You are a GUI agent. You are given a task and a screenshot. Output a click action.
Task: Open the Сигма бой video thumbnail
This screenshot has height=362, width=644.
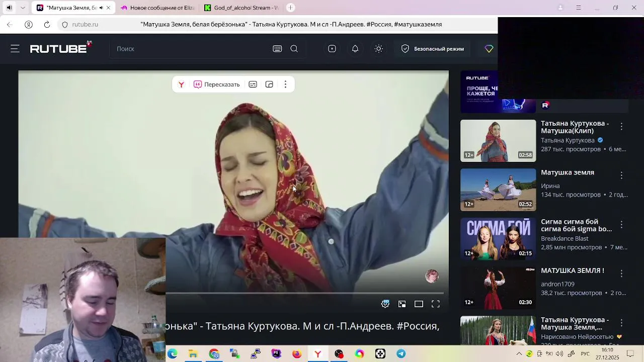pyautogui.click(x=498, y=239)
